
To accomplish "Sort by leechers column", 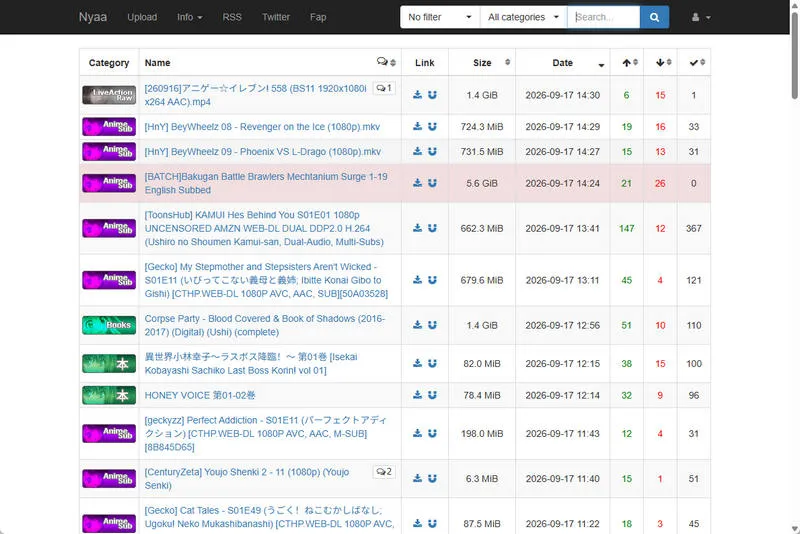I will [660, 63].
